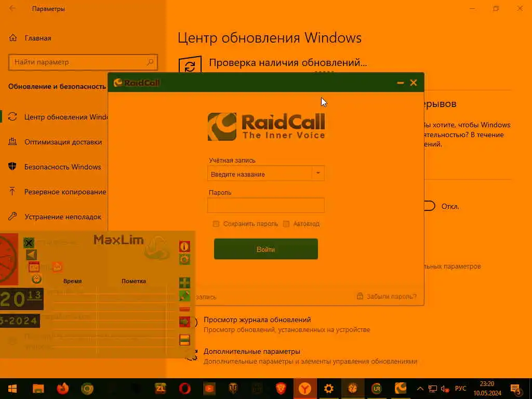
Task: Enable the 'Автовход' checkbox
Action: pyautogui.click(x=286, y=224)
